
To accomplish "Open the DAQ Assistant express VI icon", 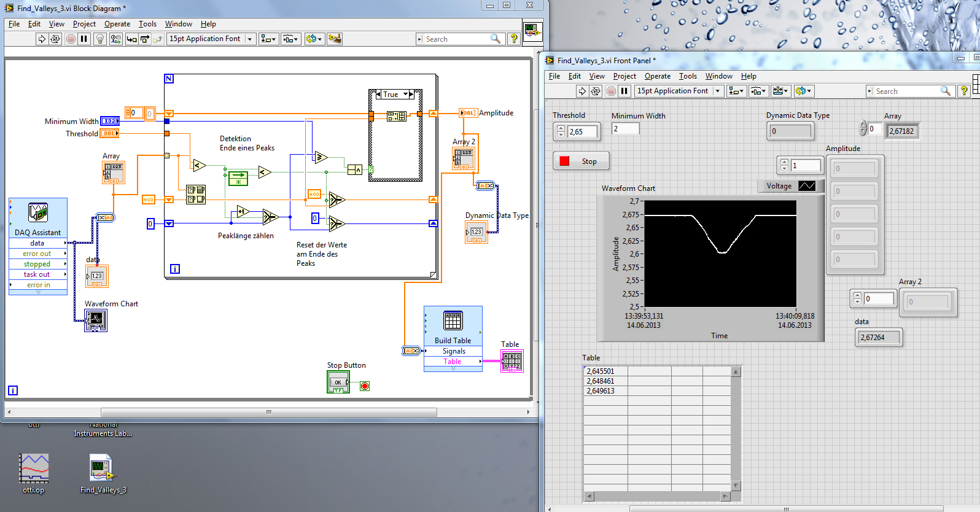I will click(38, 212).
